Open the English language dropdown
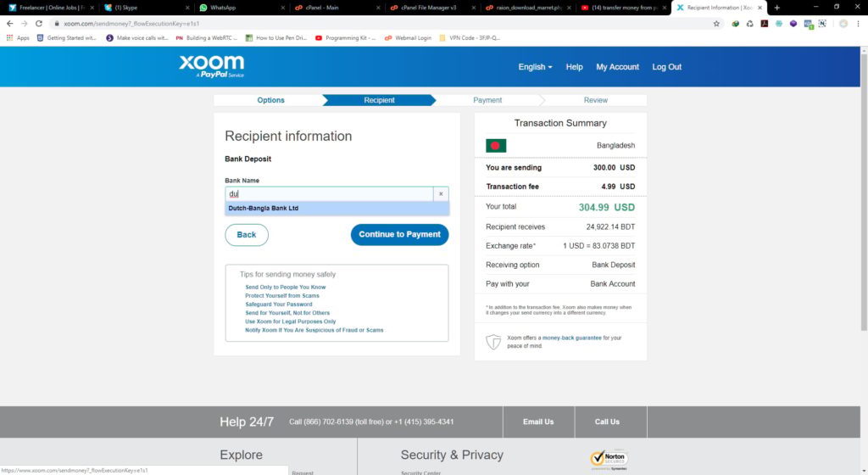The height and width of the screenshot is (475, 868). click(535, 67)
